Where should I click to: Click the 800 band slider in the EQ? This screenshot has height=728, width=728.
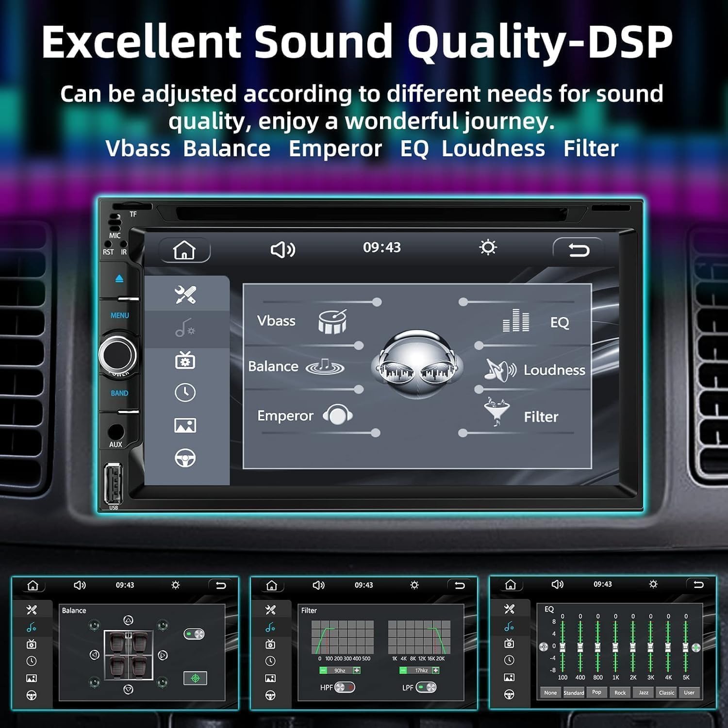coord(598,646)
